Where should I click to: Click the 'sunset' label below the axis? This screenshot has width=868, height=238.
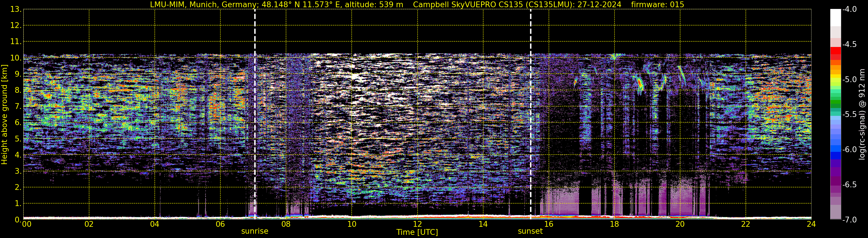[x=530, y=231]
